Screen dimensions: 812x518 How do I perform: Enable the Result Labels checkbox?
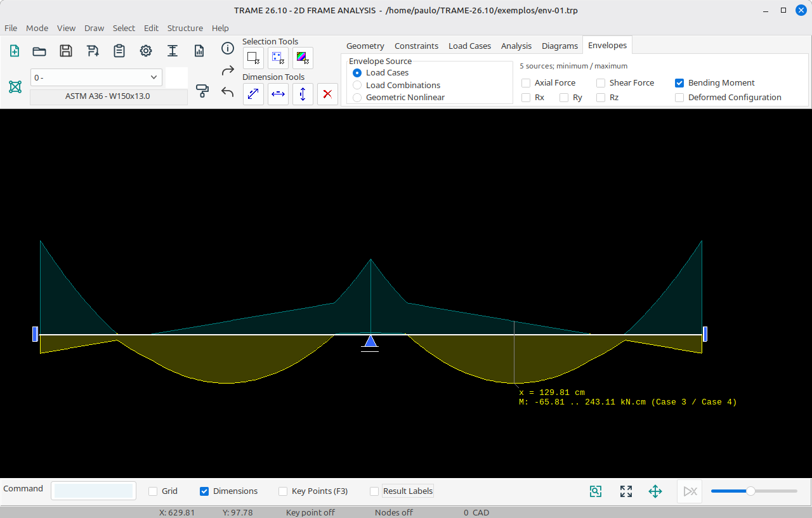pyautogui.click(x=374, y=491)
